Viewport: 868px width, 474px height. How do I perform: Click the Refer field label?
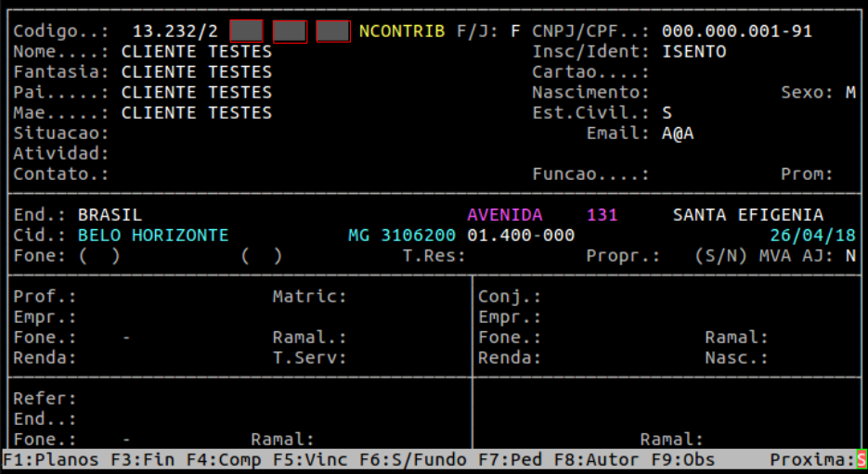(x=45, y=398)
